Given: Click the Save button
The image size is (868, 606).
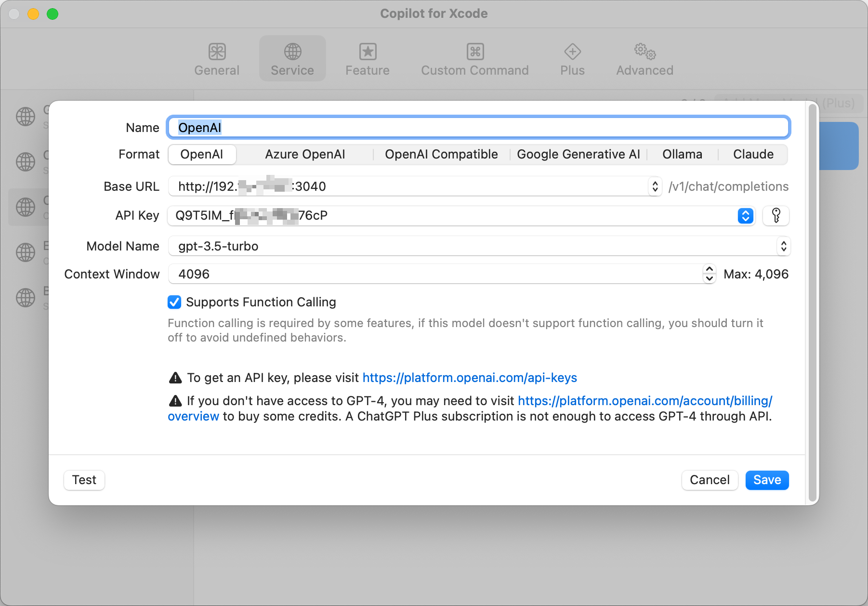Looking at the screenshot, I should click(767, 480).
